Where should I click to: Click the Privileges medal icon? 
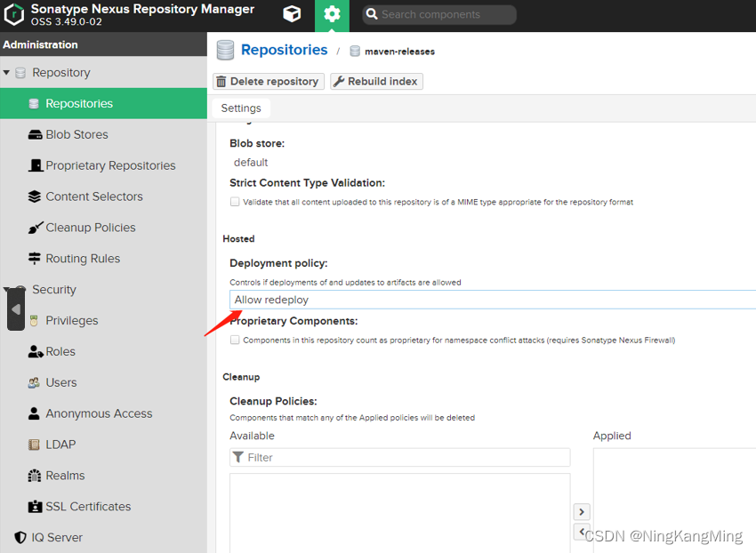34,321
